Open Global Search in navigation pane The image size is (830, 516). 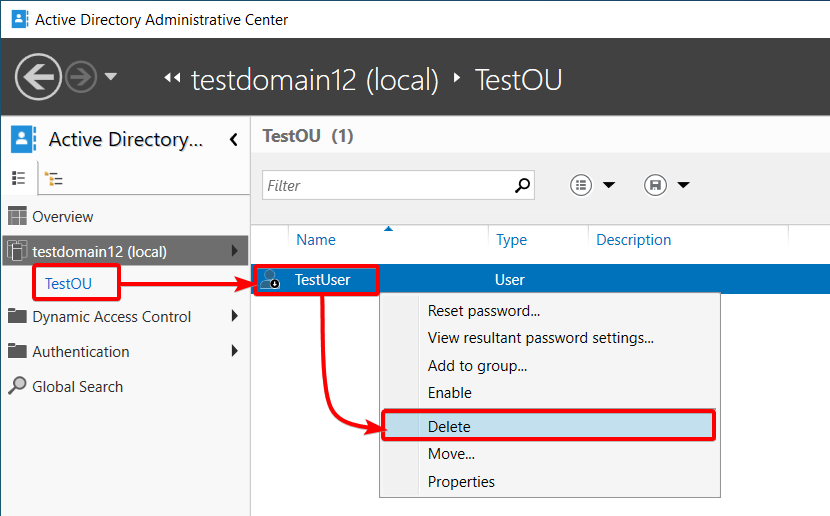77,387
